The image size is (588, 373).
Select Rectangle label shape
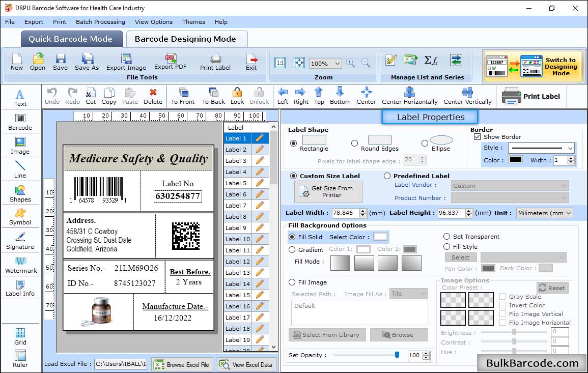point(293,143)
